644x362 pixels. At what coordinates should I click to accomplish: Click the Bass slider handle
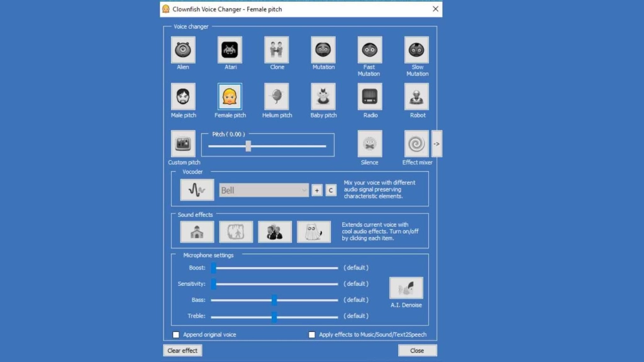tap(274, 300)
